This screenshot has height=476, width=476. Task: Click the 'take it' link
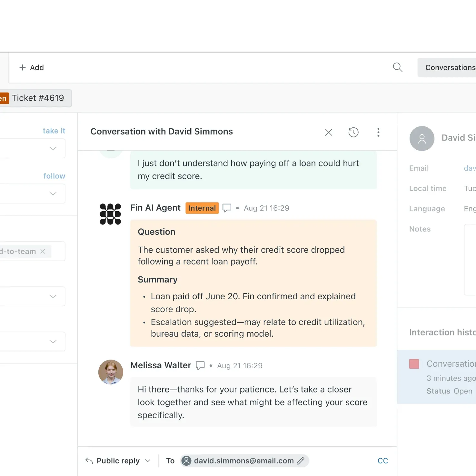click(x=54, y=131)
